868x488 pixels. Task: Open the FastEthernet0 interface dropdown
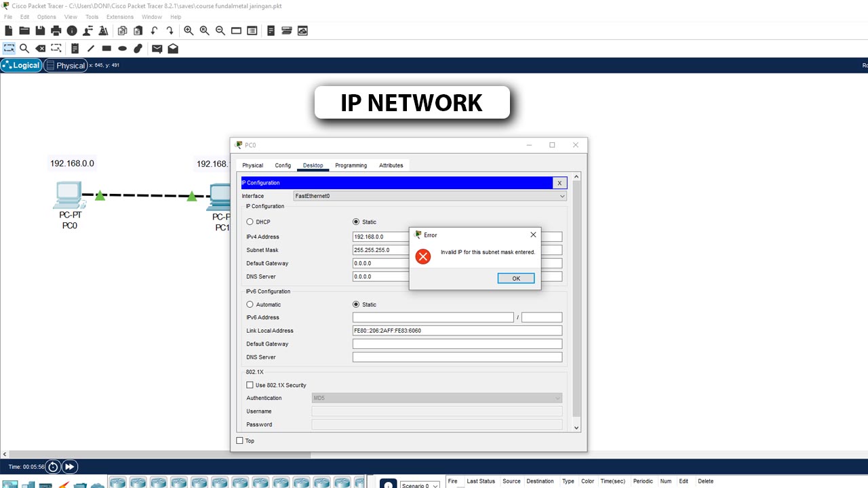(x=430, y=196)
